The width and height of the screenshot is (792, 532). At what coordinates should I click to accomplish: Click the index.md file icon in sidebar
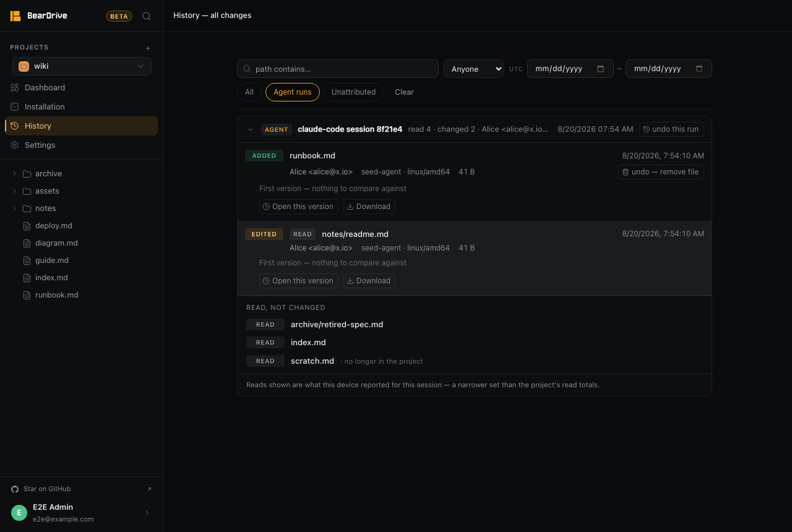click(27, 278)
